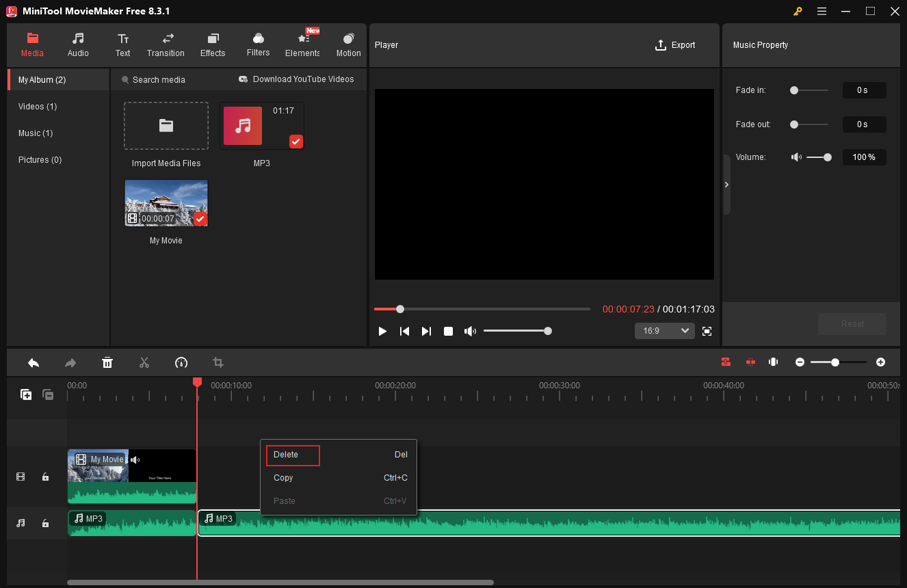Select the Crop icon on timeline toolbar
This screenshot has height=588, width=907.
[218, 362]
